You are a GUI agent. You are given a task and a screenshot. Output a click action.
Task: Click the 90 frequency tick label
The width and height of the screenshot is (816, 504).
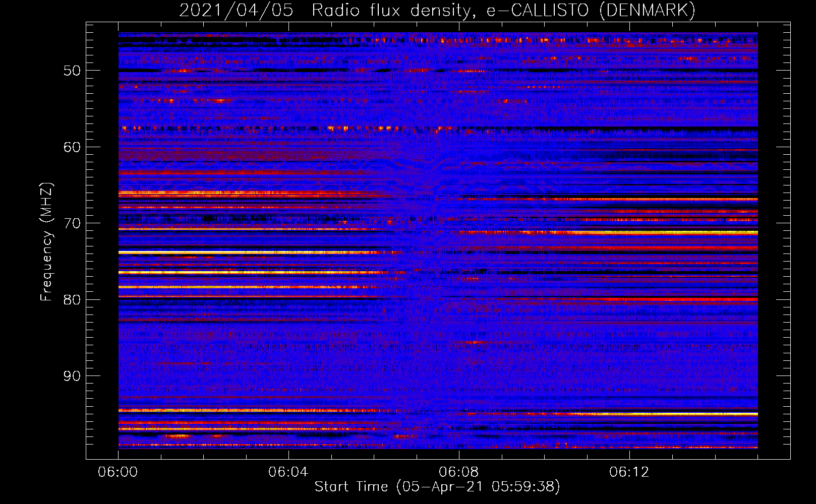click(x=72, y=376)
